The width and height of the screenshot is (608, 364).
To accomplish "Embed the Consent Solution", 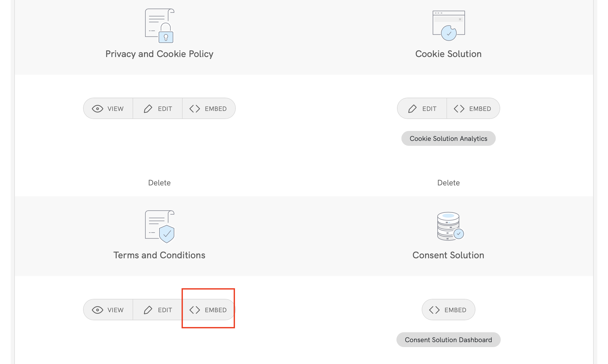I will 448,310.
